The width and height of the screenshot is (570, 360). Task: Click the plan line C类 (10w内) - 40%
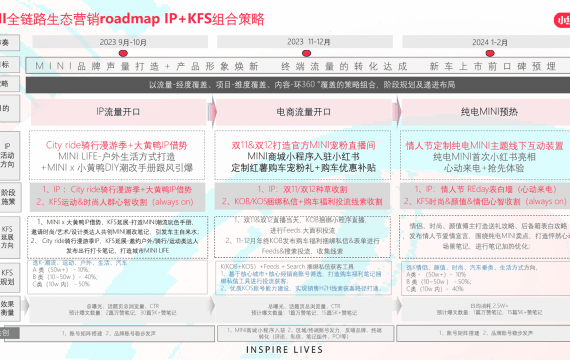pos(435,289)
